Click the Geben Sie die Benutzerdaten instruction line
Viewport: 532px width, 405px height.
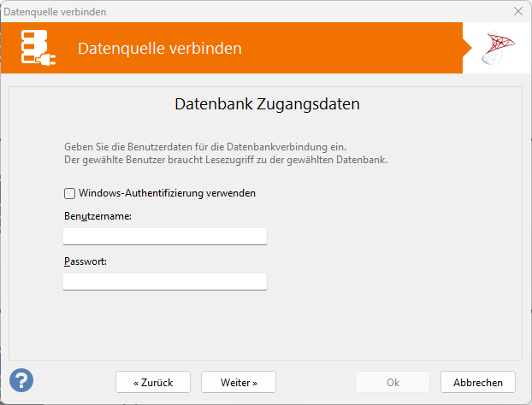pos(204,147)
